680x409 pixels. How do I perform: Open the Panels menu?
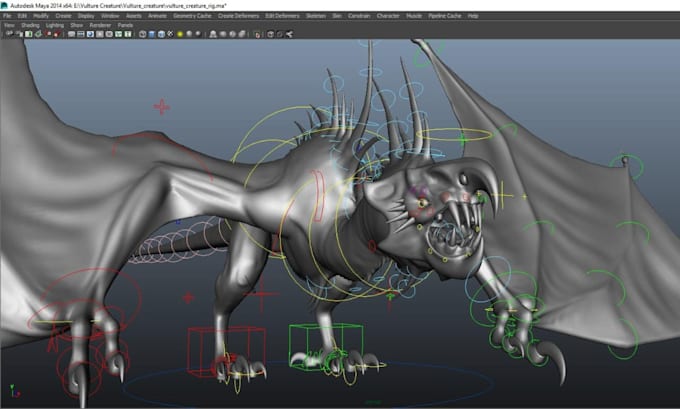click(125, 25)
